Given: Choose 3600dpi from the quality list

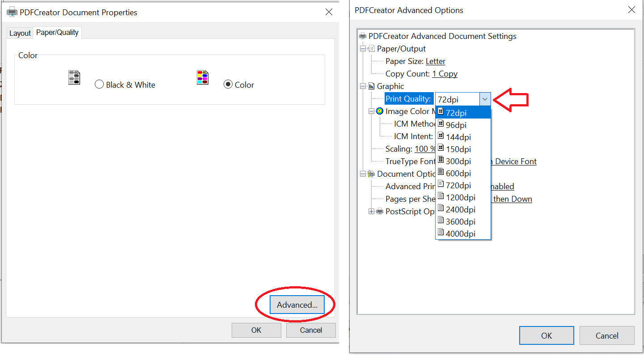Looking at the screenshot, I should coord(463,221).
